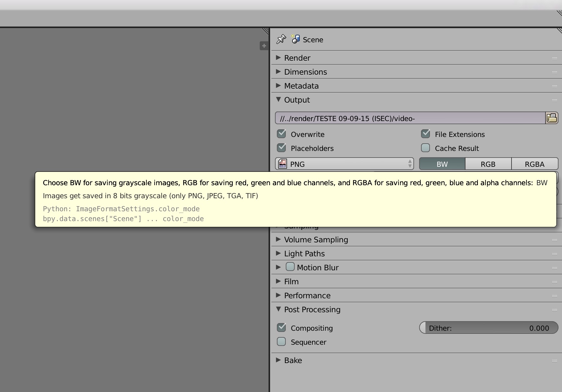Click the Metadata panel drag grip
Image resolution: width=562 pixels, height=392 pixels.
[x=555, y=86]
